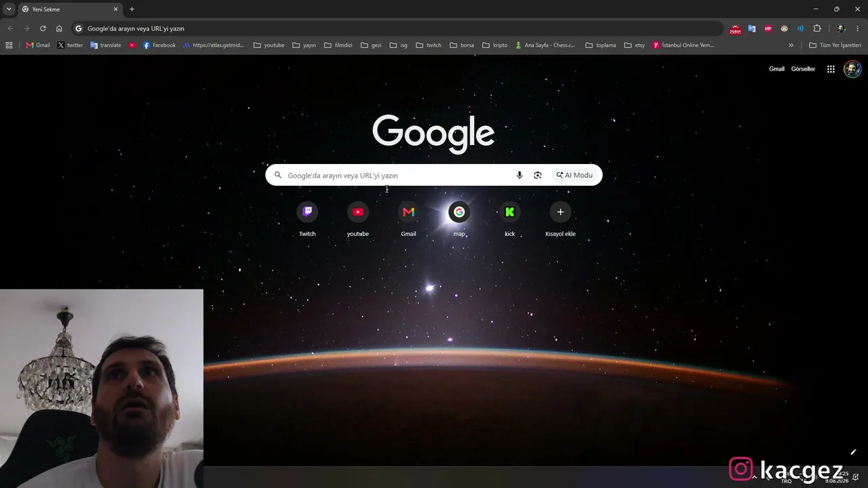868x488 pixels.
Task: Open the Twitch shortcut tile
Action: point(307,219)
